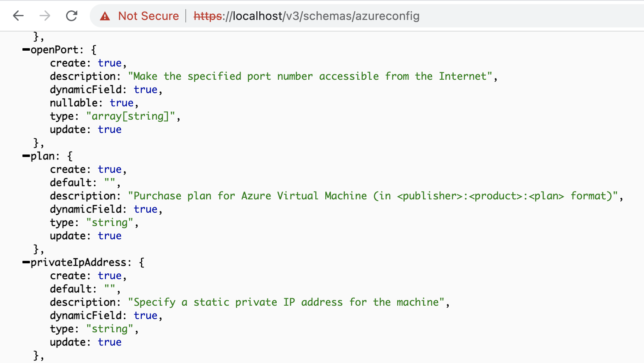Click the Not Secure label
Image resolution: width=644 pixels, height=363 pixels.
tap(148, 16)
